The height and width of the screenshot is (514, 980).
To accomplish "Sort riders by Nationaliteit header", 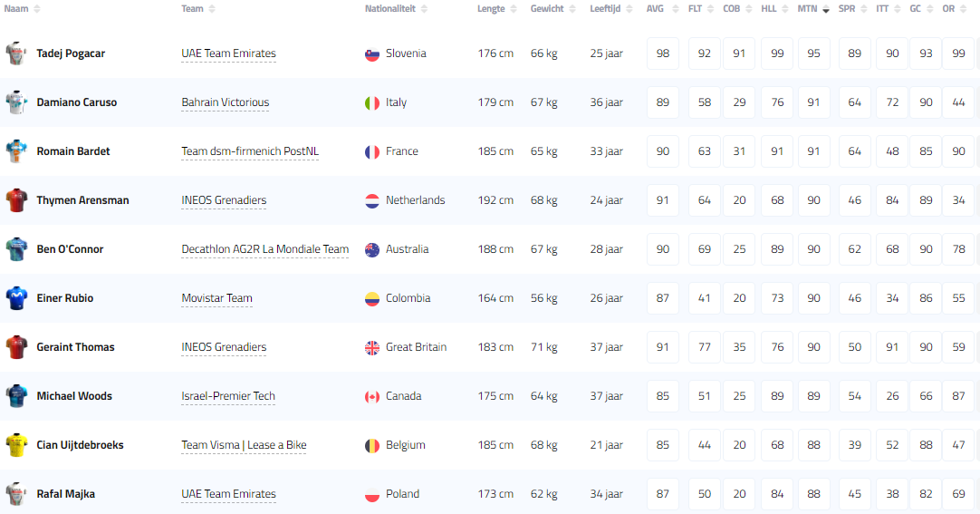I will 396,9.
